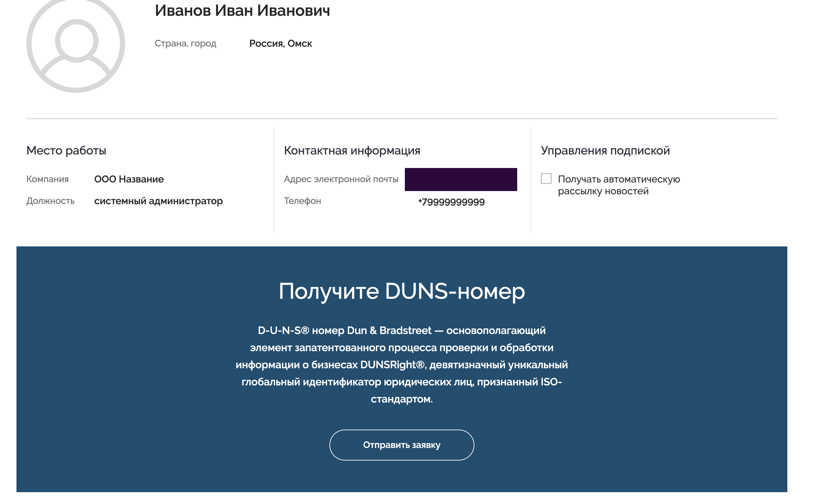Click the Россия, Омск location value
Screen dimensions: 815x504
[x=280, y=44]
